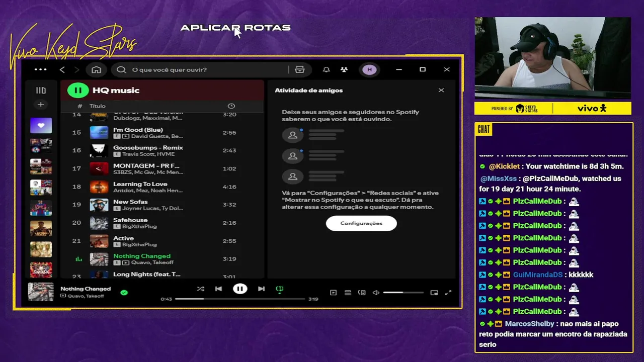Toggle Friend Activity icon in top bar
This screenshot has width=644, height=362.
pos(344,69)
